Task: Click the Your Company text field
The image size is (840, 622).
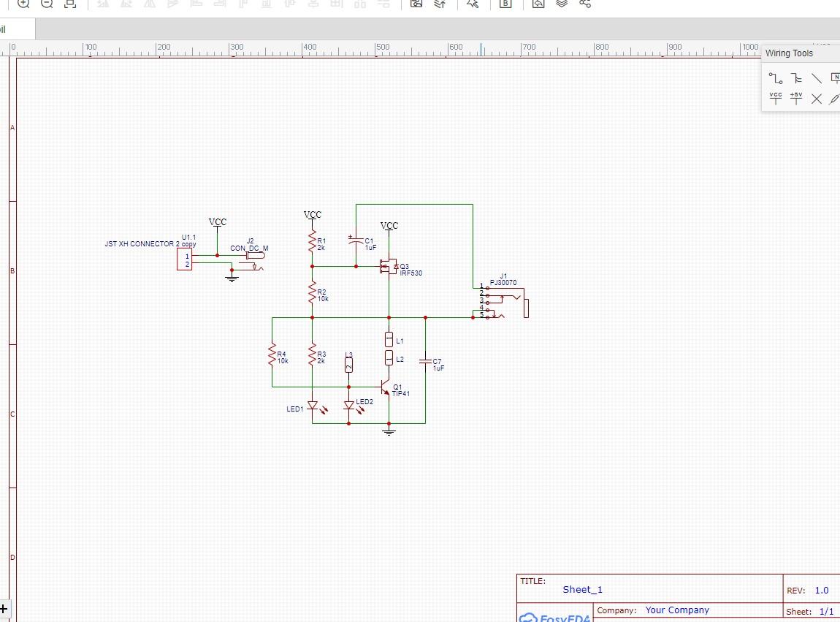Action: coord(677,610)
